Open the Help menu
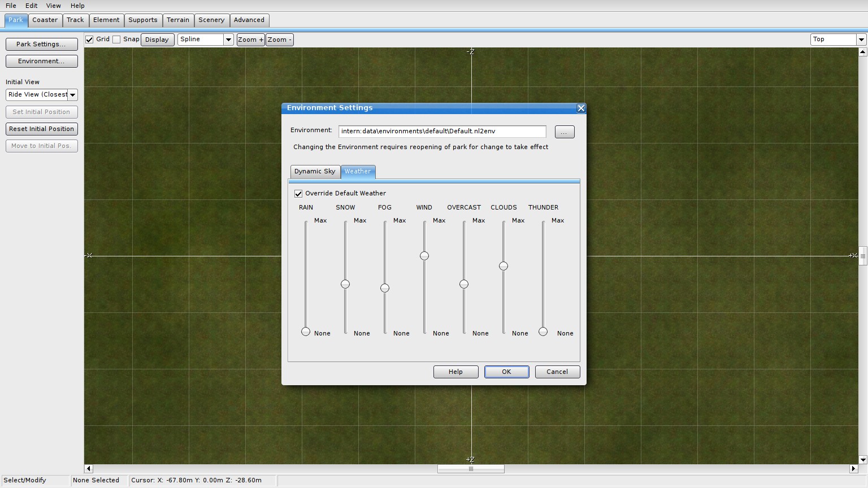Image resolution: width=868 pixels, height=488 pixels. click(77, 6)
